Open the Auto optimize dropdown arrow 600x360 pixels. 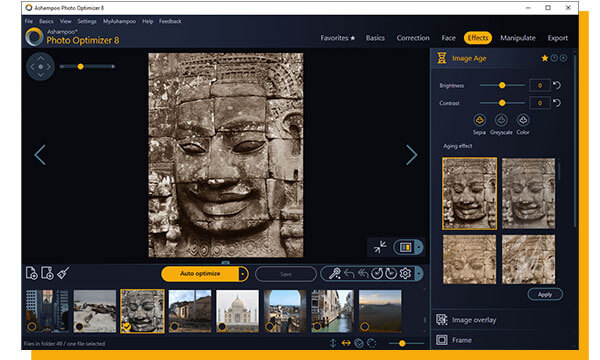tap(243, 274)
